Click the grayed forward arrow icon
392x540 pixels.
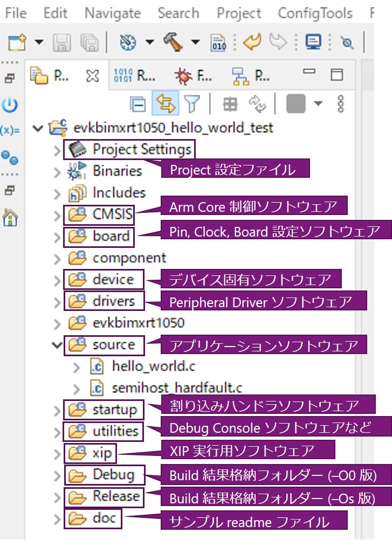coord(278,41)
